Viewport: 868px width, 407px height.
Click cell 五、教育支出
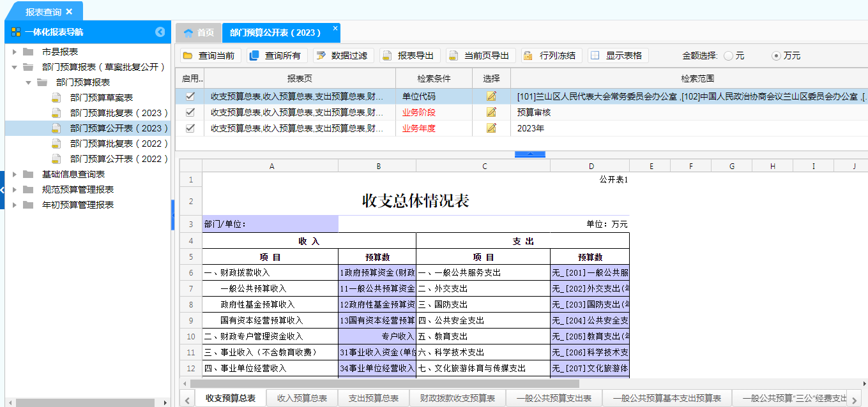coord(483,336)
